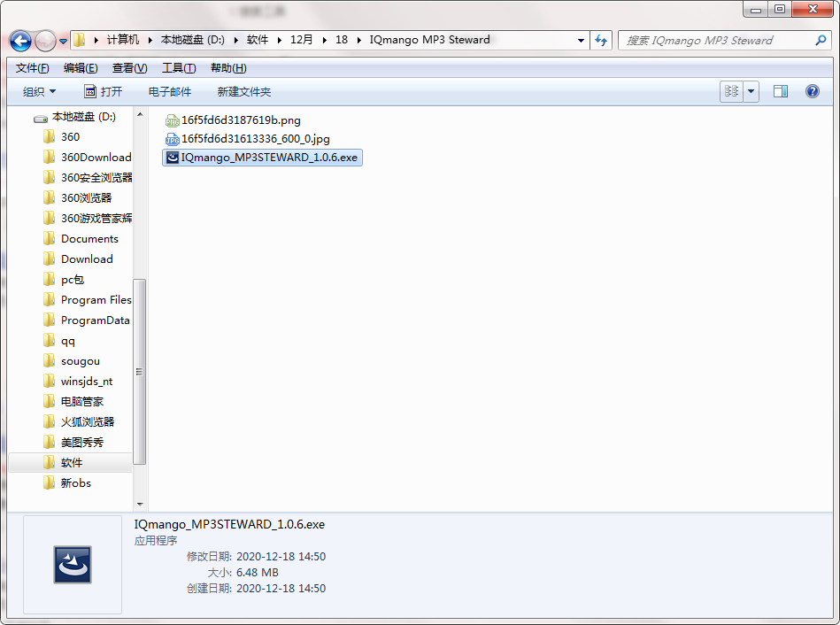Click the 打开 toolbar button
This screenshot has height=625, width=840.
104,92
